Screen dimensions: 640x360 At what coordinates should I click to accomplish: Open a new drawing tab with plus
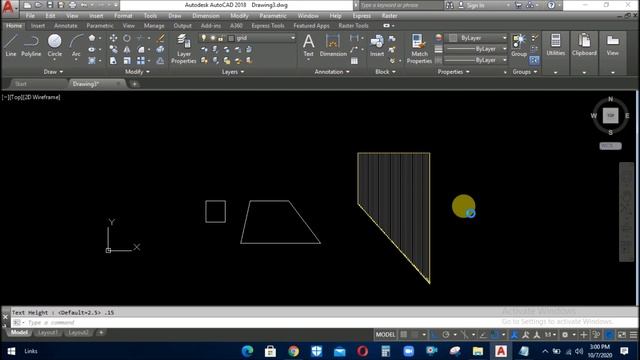pos(134,84)
